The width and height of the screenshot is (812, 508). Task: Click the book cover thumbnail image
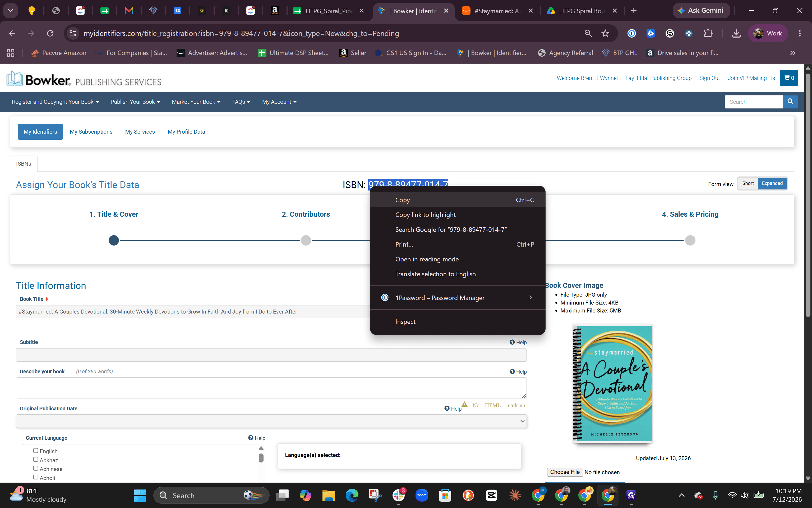(613, 383)
